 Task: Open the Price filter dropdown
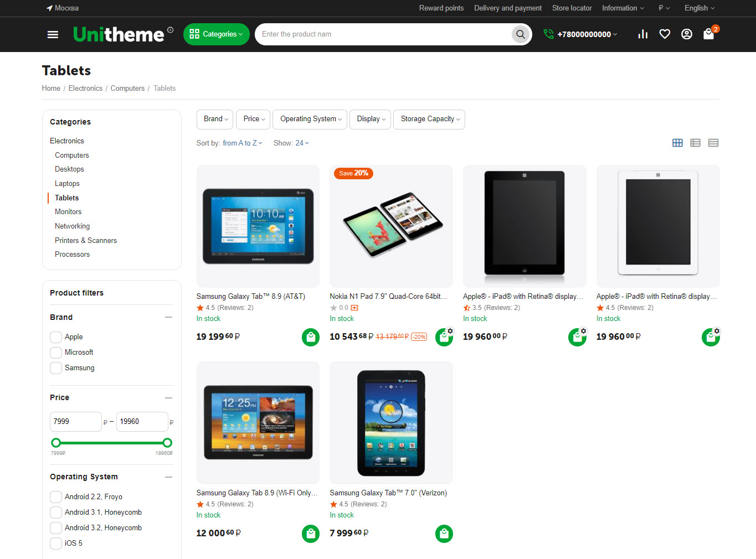(x=253, y=120)
